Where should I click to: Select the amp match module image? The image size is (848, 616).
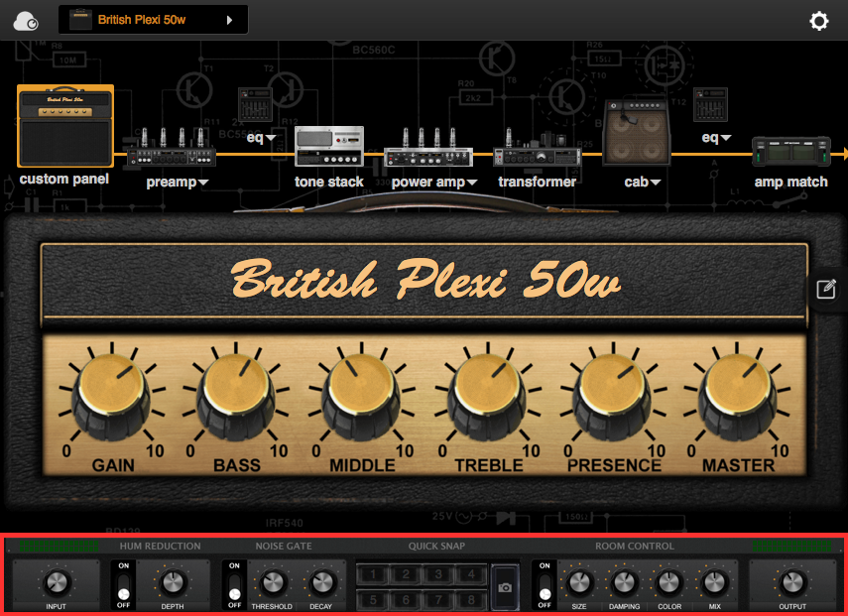pos(790,152)
